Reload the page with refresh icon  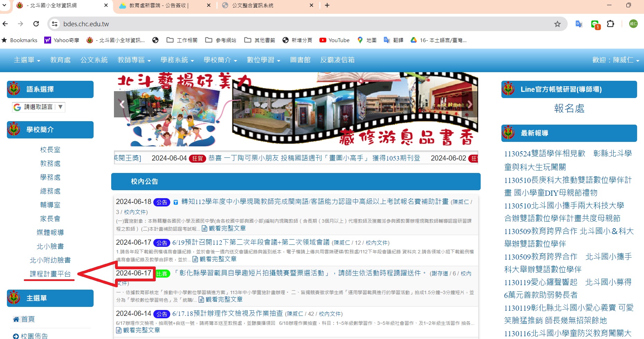click(x=36, y=24)
